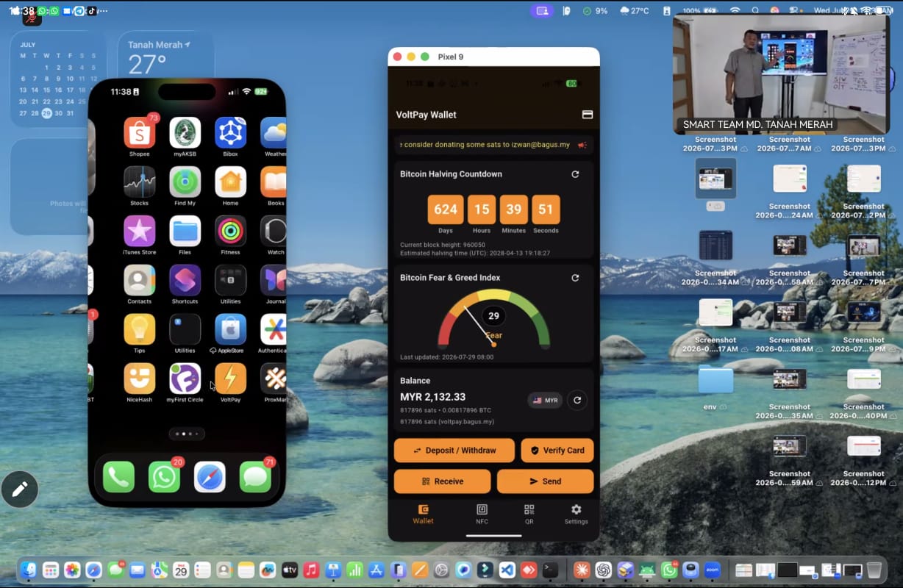
Task: Open Messages in the iPhone dock
Action: coord(255,477)
